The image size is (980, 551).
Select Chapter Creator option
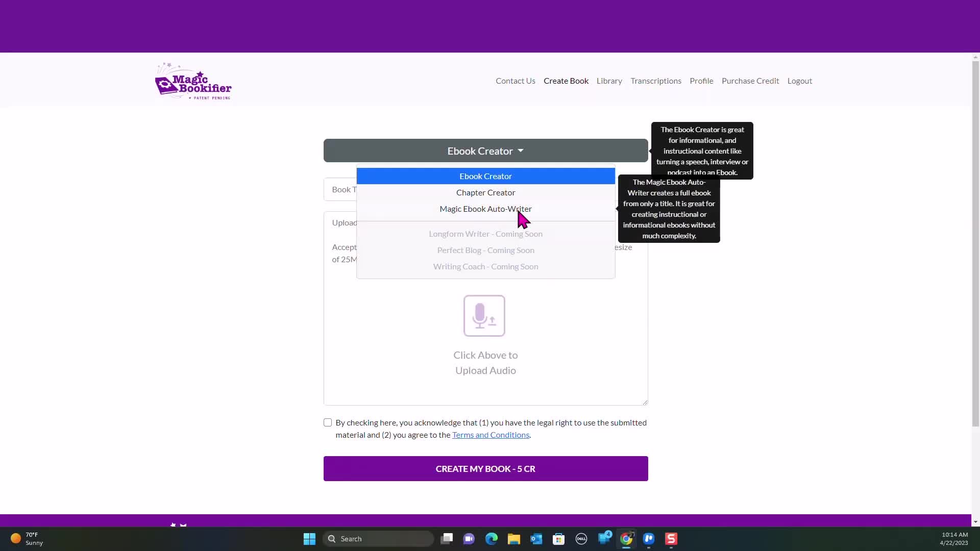coord(486,192)
